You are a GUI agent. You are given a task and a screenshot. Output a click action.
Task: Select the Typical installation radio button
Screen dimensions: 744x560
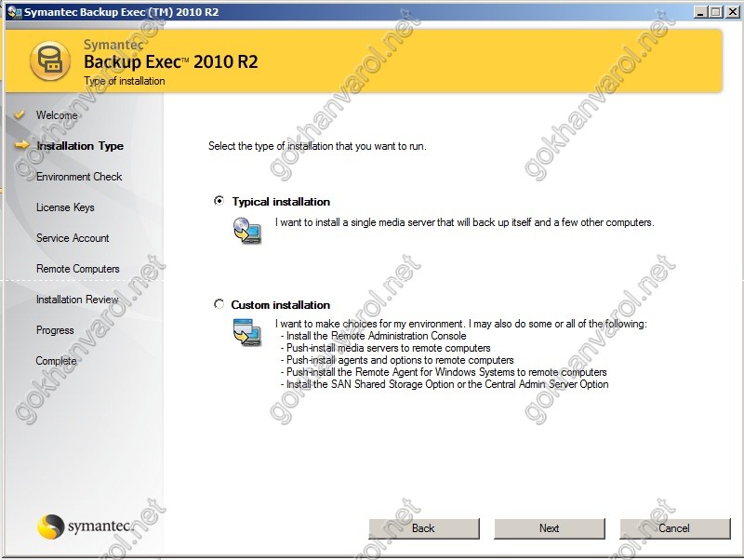(x=219, y=201)
